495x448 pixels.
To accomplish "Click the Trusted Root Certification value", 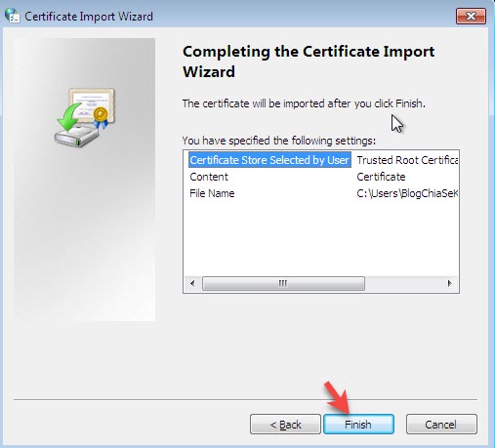I will point(407,160).
